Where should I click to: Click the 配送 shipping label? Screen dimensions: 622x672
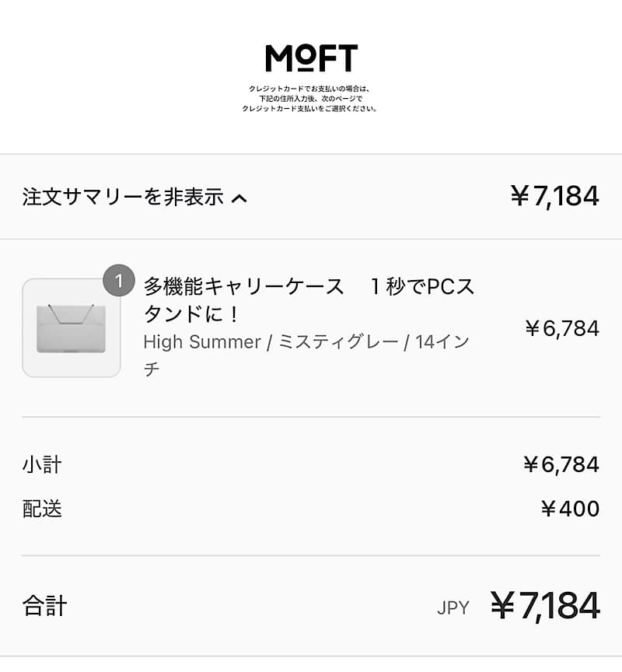[x=42, y=509]
